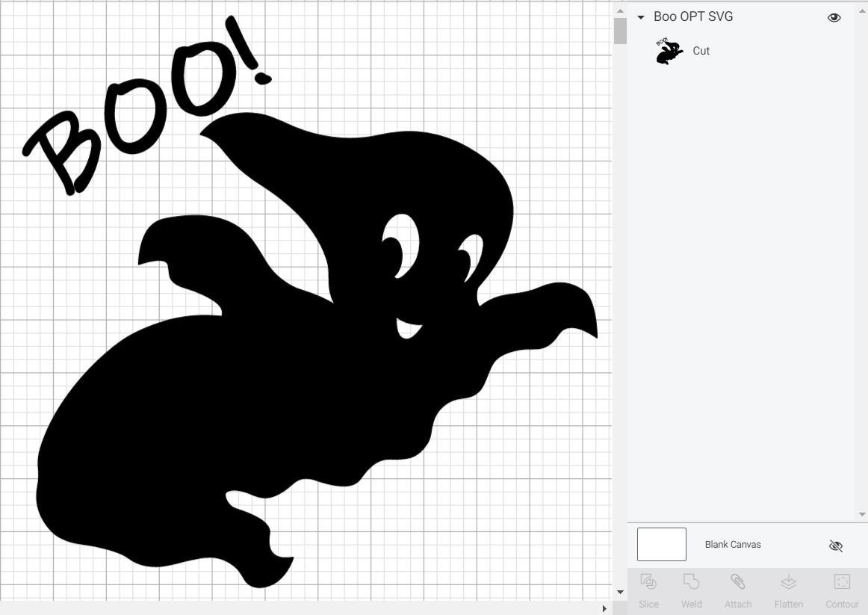Select the Cut layer in the layers panel
868x615 pixels.
click(x=701, y=50)
